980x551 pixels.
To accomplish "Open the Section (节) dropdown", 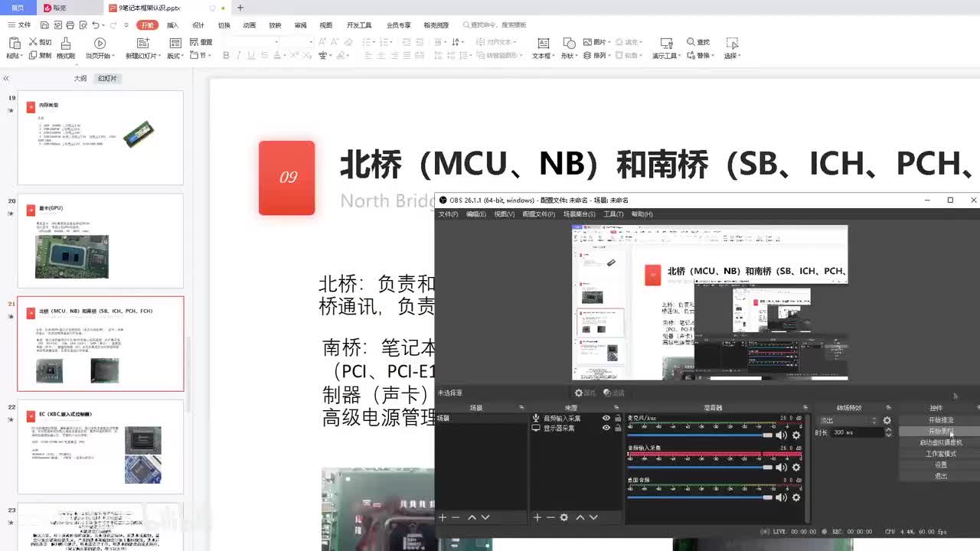I will [x=199, y=56].
